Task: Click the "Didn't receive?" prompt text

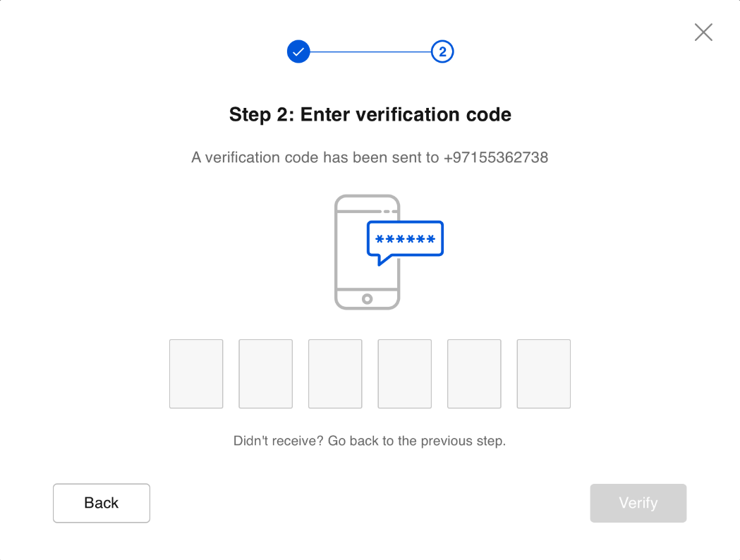Action: tap(278, 442)
